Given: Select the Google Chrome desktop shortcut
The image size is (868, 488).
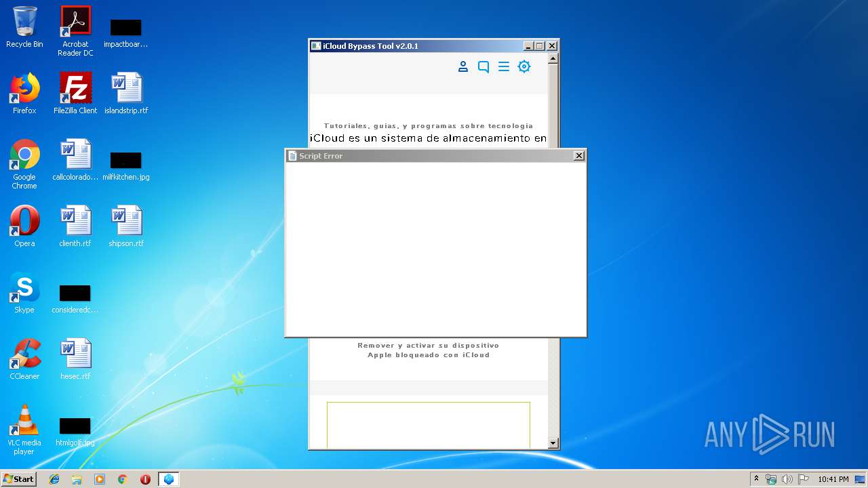Looking at the screenshot, I should pyautogui.click(x=24, y=164).
